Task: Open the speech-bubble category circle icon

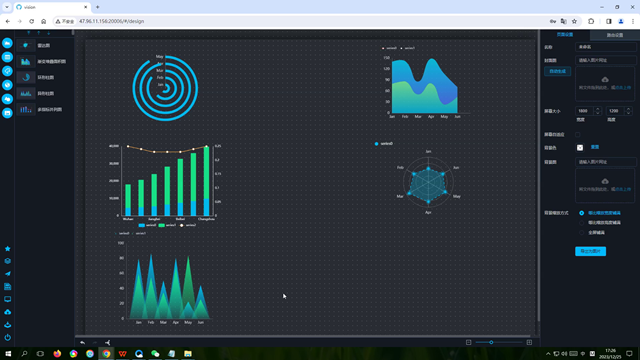Action: pos(7,71)
